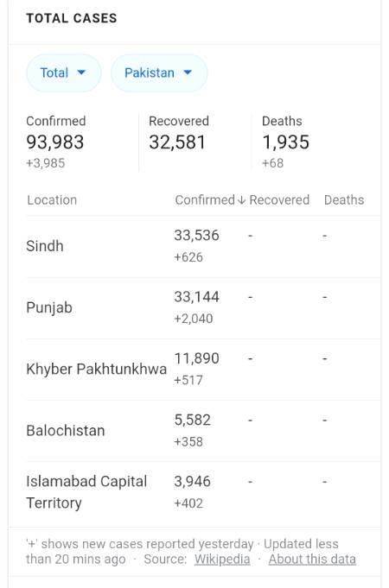This screenshot has width=389, height=588.
Task: Click the Deaths total 1,935
Action: 286,142
